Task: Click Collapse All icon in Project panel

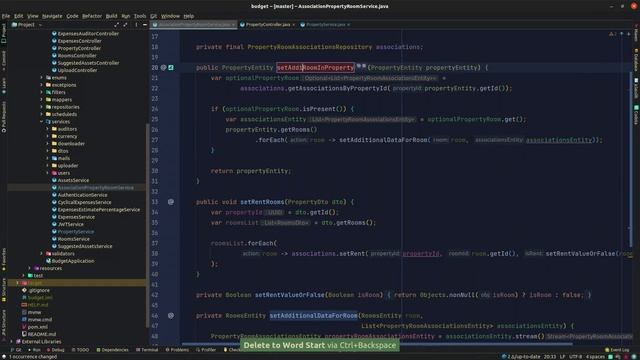Action: click(125, 25)
